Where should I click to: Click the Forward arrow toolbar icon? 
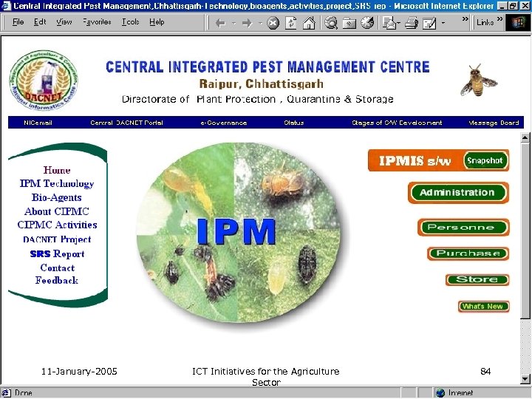pyautogui.click(x=247, y=23)
